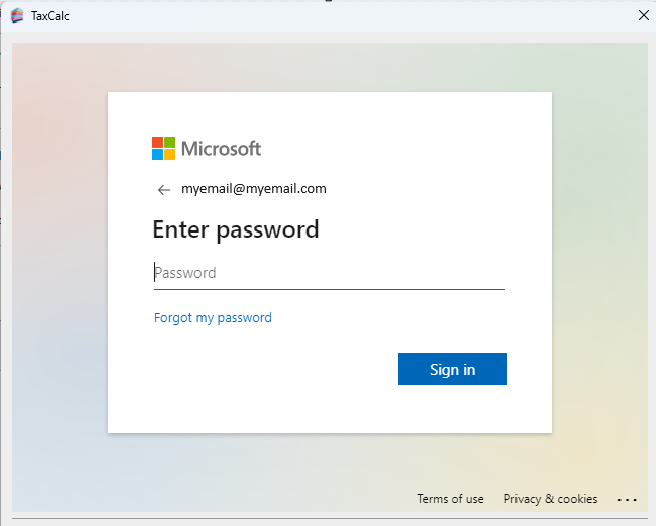Click the yellow square of Microsoft logo
The image size is (656, 526).
(169, 154)
